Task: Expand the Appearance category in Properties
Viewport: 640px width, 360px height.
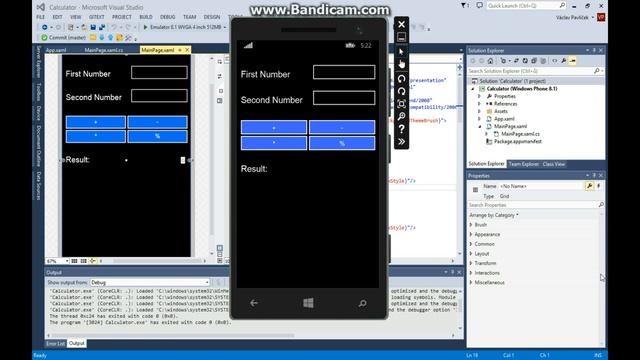Action: click(x=471, y=234)
